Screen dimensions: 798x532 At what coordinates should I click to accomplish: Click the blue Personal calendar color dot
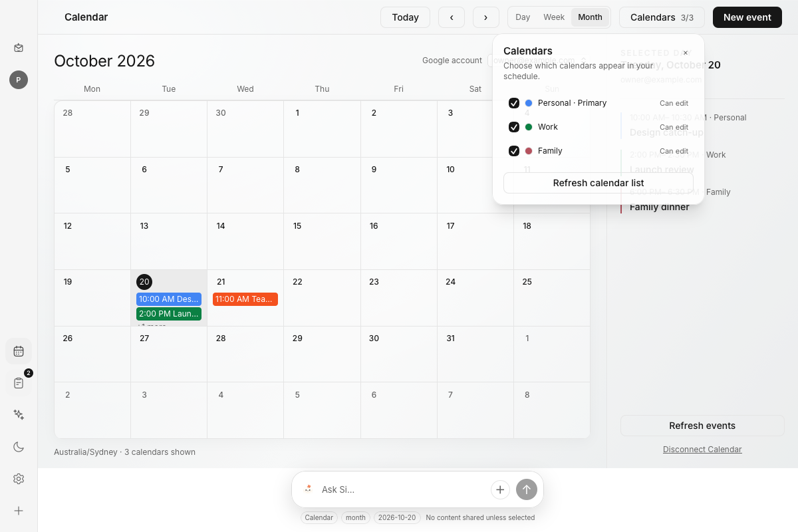[x=529, y=103]
